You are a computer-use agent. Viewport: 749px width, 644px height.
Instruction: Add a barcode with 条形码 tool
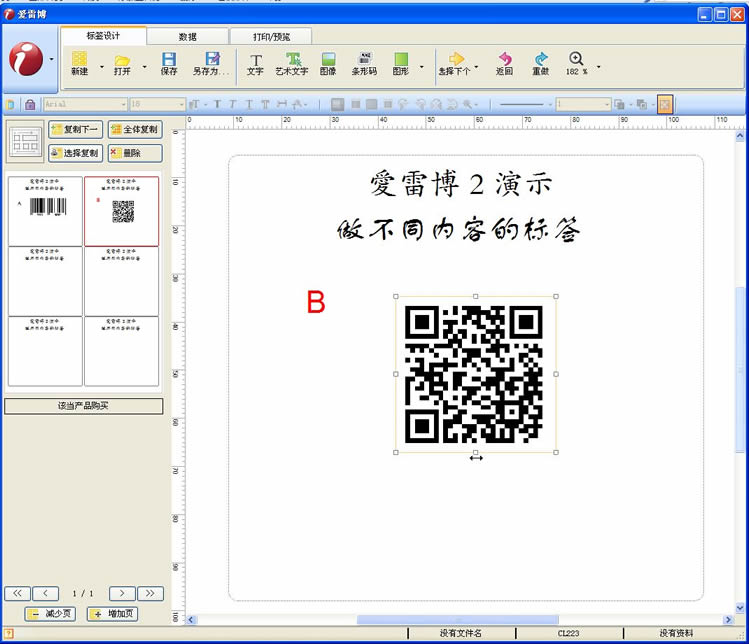[x=364, y=64]
